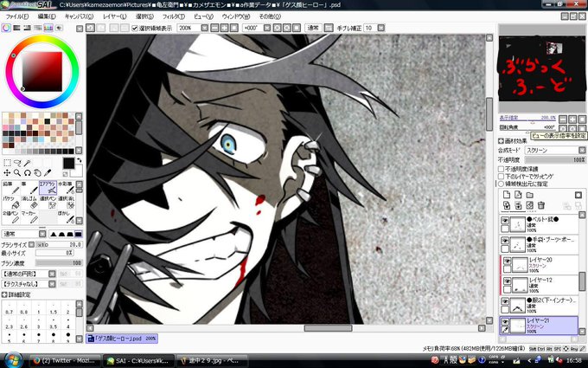Select the hand pan tool
The height and width of the screenshot is (368, 588).
[x=37, y=172]
